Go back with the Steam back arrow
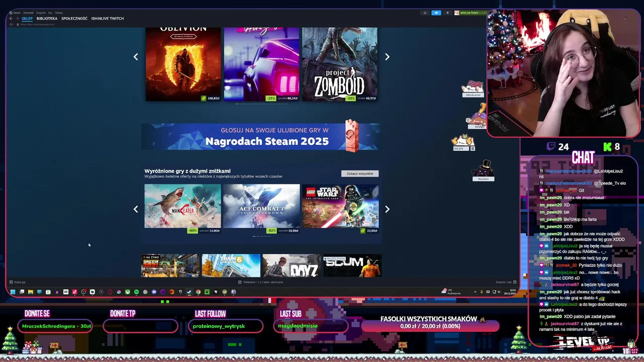This screenshot has width=644, height=362. (x=11, y=19)
